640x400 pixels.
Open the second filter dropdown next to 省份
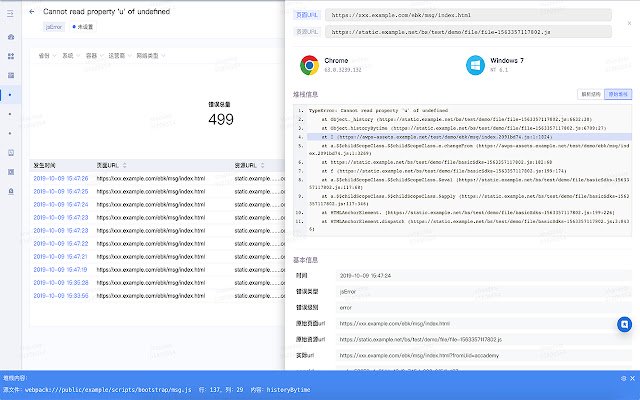coord(70,56)
